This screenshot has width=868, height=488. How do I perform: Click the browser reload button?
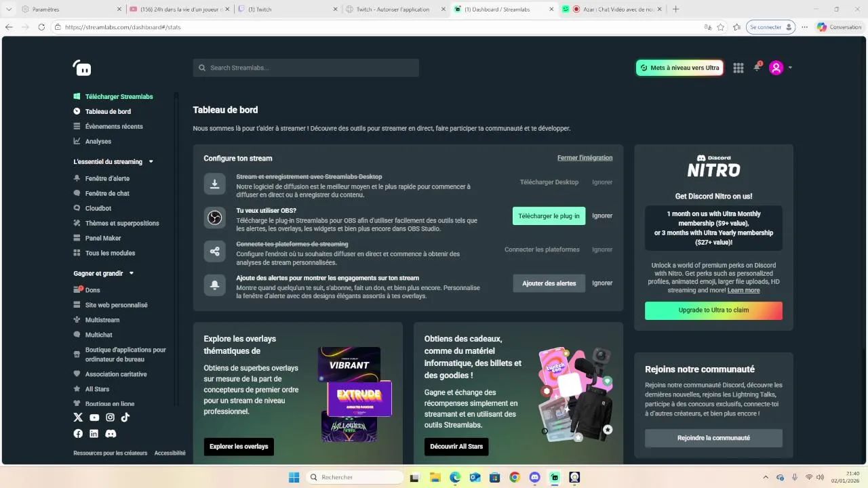click(41, 27)
